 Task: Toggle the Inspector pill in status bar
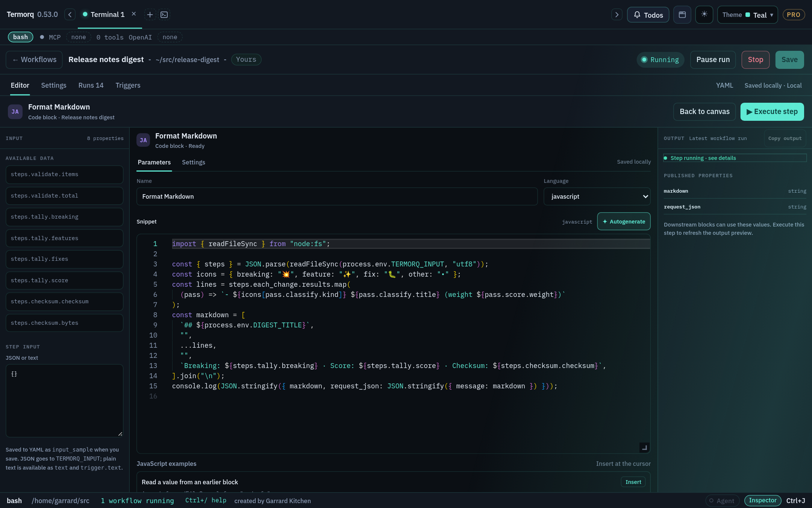762,500
